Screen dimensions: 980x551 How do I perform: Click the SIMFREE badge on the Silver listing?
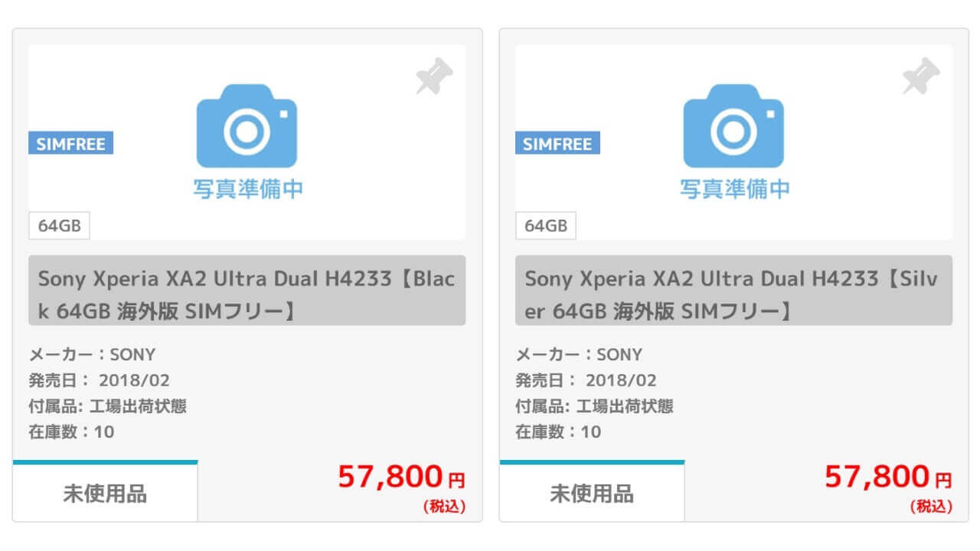(557, 143)
